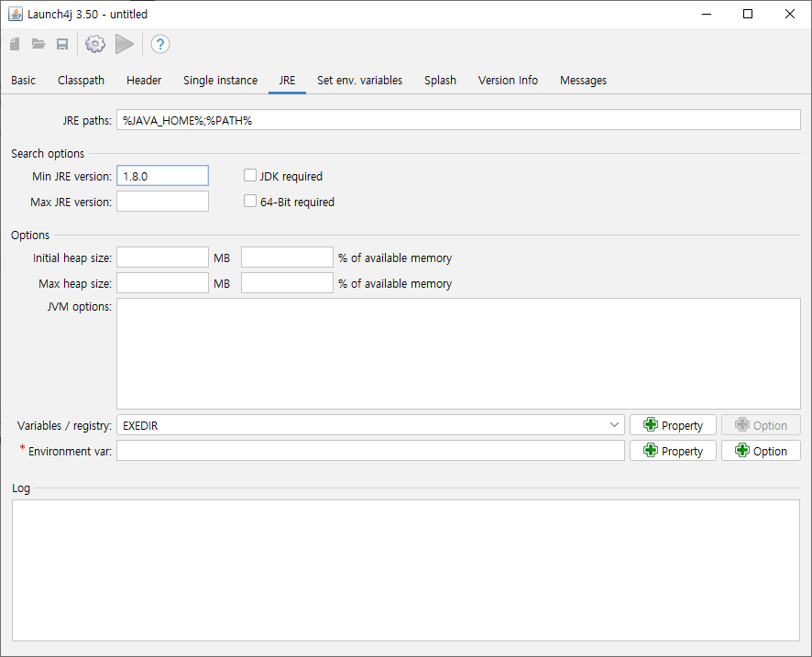Build wrapper using the gear icon

pyautogui.click(x=95, y=44)
